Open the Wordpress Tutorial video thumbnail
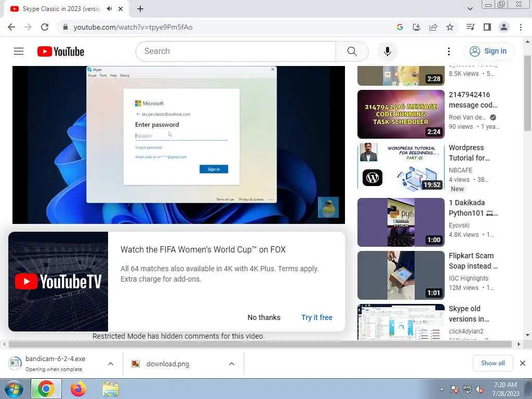This screenshot has width=532, height=399. 401,167
